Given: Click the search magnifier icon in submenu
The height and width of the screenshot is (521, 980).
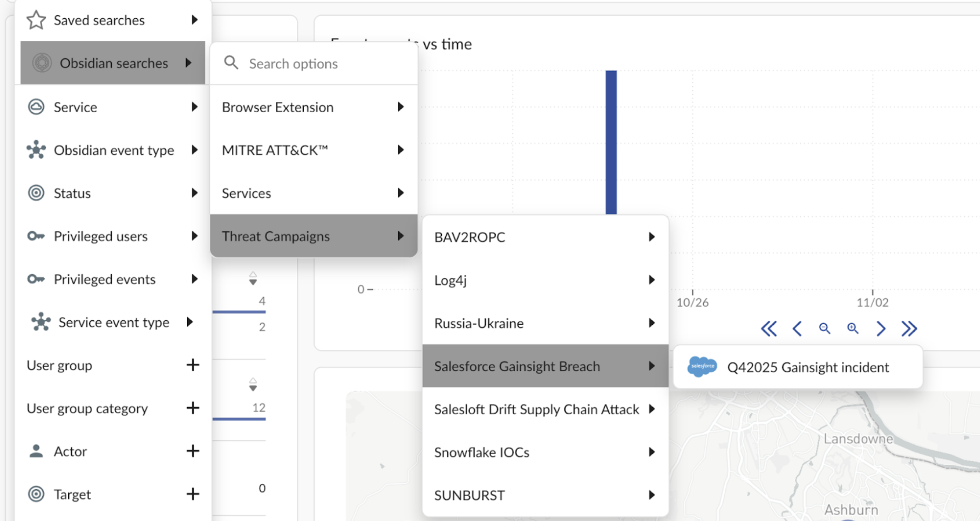Looking at the screenshot, I should coord(231,63).
